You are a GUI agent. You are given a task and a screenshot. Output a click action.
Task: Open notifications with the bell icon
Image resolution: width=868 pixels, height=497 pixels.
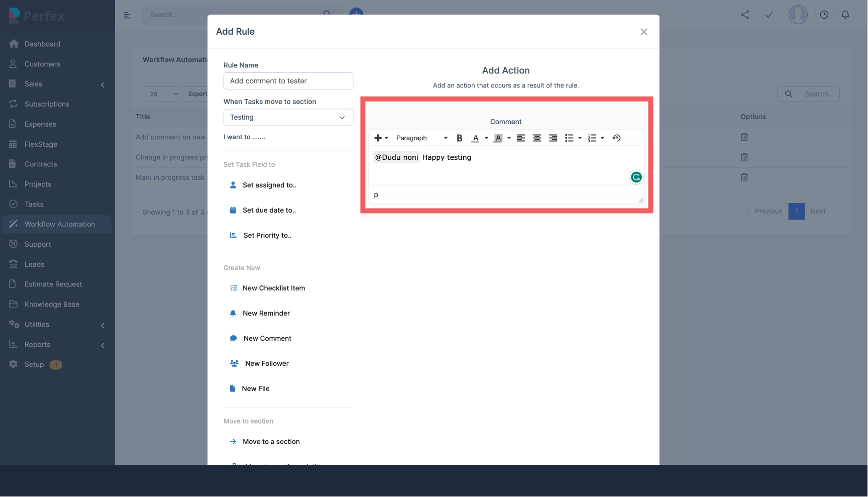click(845, 15)
